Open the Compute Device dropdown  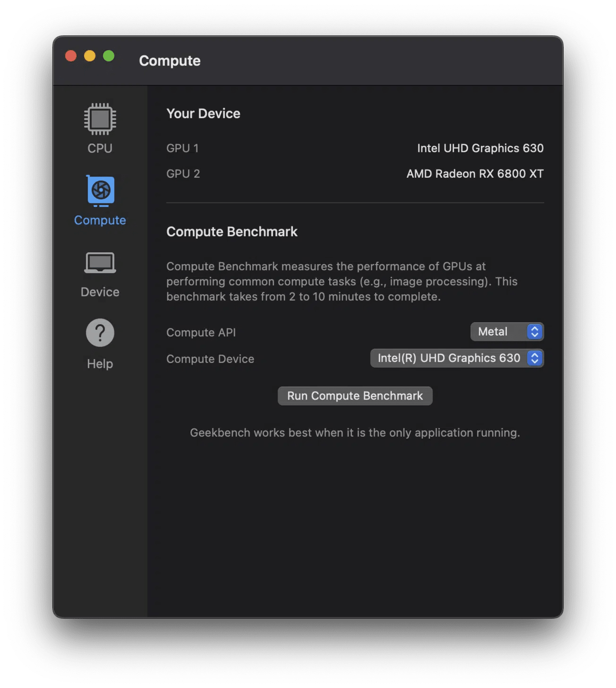coord(457,358)
